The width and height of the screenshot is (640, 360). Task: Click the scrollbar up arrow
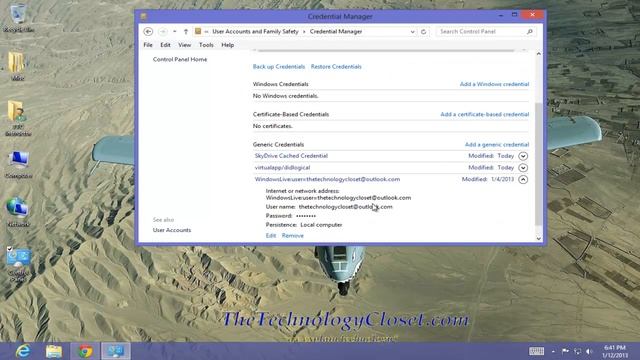coord(539,54)
